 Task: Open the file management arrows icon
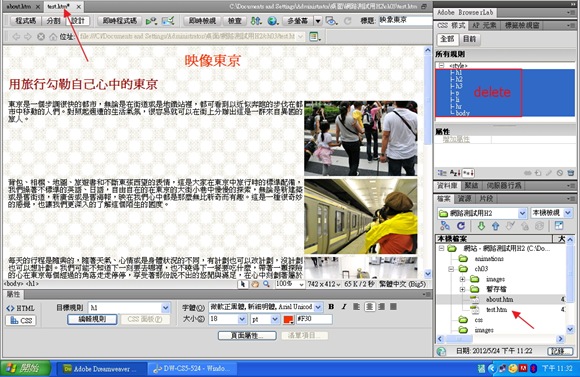(256, 21)
